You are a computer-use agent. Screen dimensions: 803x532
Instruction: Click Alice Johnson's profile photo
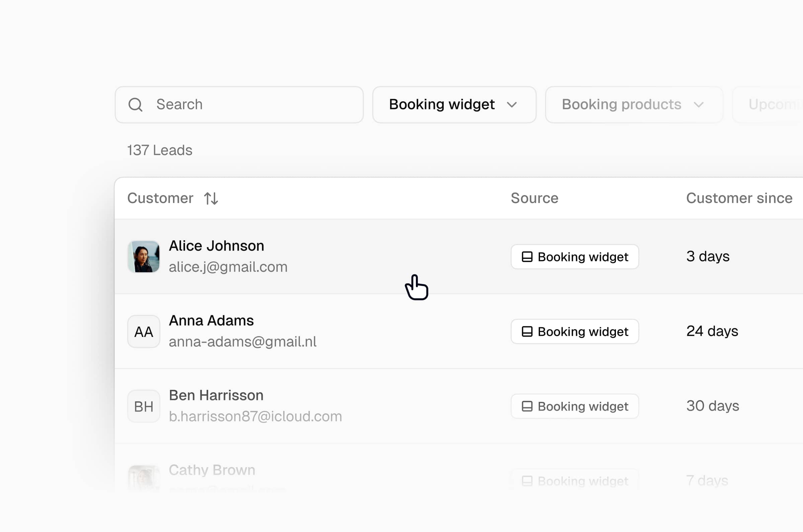point(144,257)
